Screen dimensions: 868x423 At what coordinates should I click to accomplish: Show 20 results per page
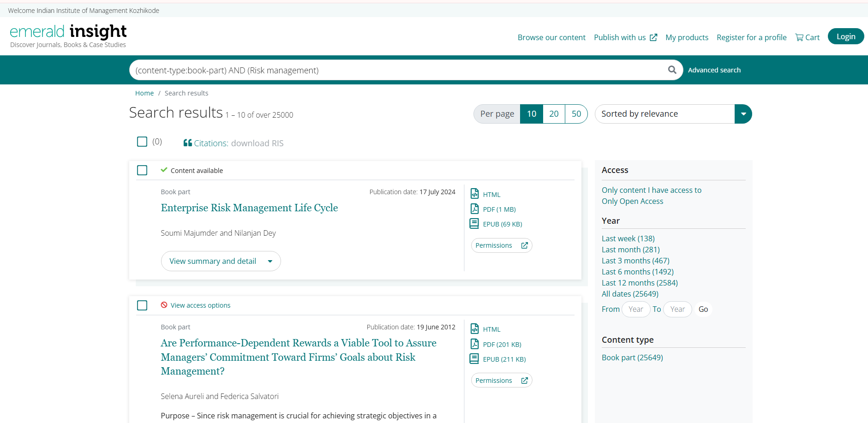554,114
